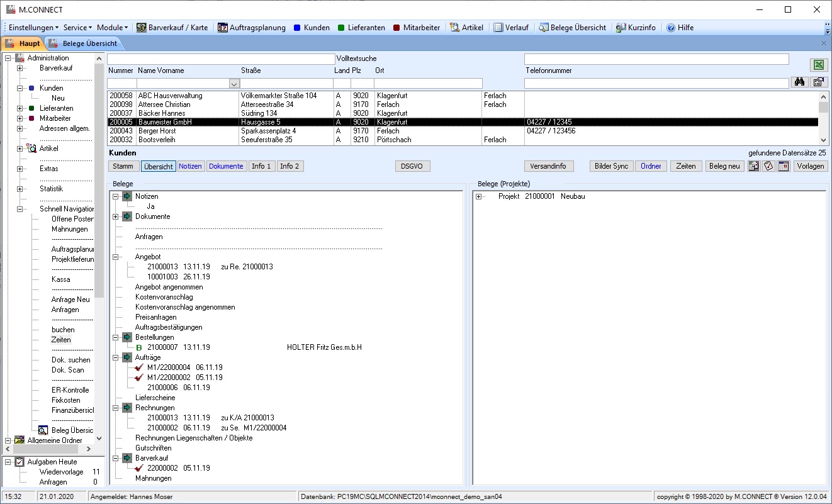Screen dimensions: 832x504
Task: Open the Name Vorname filter dropdown
Action: [x=234, y=83]
